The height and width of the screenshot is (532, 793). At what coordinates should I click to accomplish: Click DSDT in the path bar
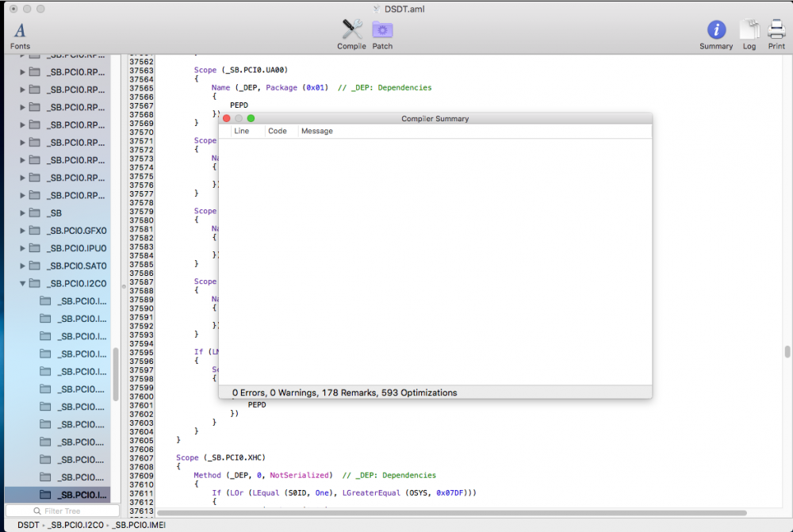coord(28,525)
